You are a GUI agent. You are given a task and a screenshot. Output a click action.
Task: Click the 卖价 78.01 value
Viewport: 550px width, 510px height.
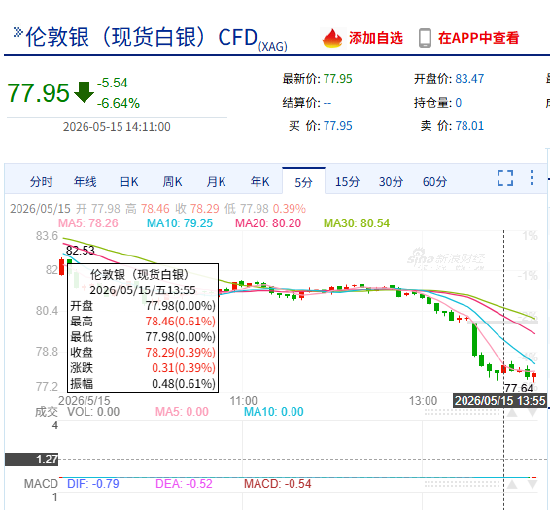(469, 126)
